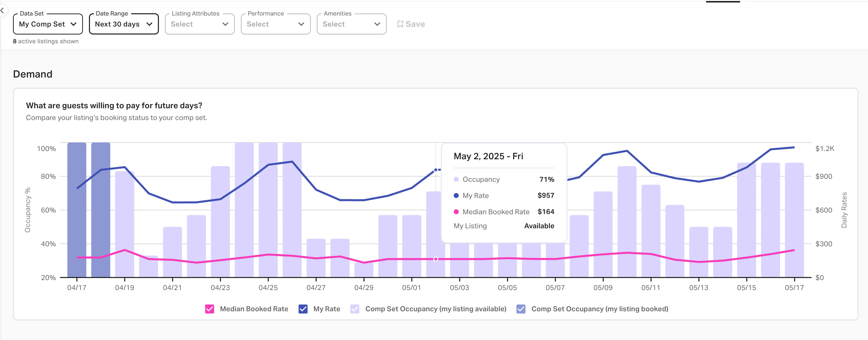Viewport: 868px width, 340px height.
Task: Click the $164 Median Booked Rate value
Action: [546, 212]
